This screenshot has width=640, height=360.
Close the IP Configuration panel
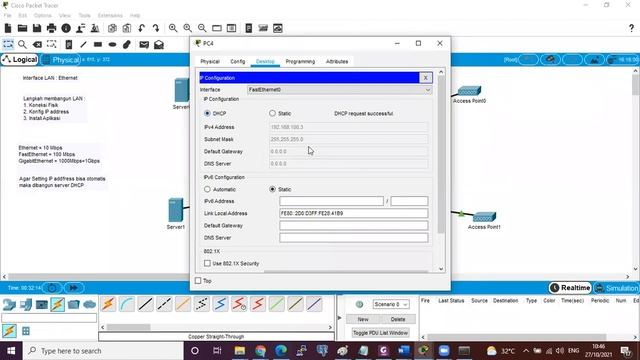coord(425,78)
